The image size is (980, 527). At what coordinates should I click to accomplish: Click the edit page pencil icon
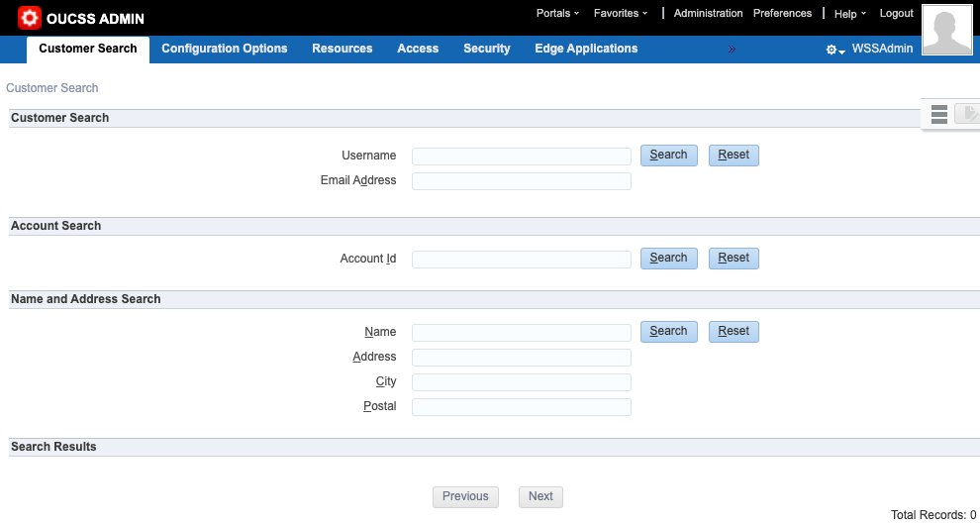(967, 114)
